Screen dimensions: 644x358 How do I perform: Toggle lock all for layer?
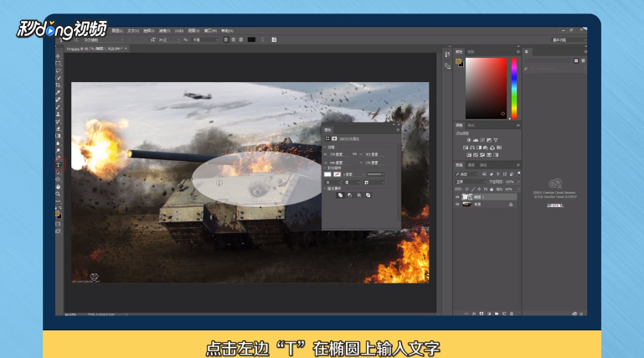tap(492, 189)
